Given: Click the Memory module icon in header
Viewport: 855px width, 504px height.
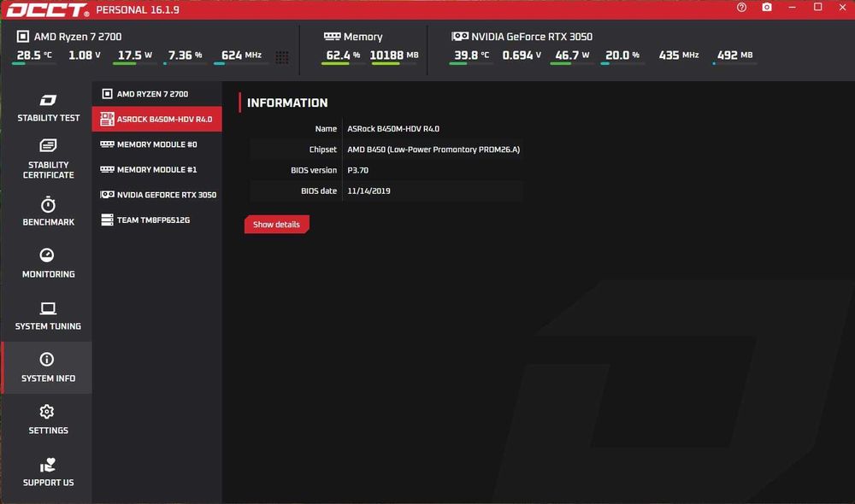Looking at the screenshot, I should 332,37.
